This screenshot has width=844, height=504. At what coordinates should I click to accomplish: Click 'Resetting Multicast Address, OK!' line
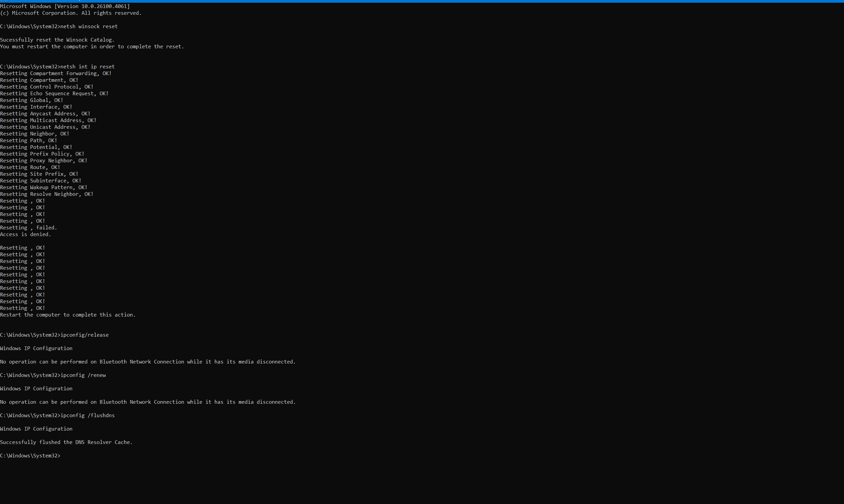[48, 120]
